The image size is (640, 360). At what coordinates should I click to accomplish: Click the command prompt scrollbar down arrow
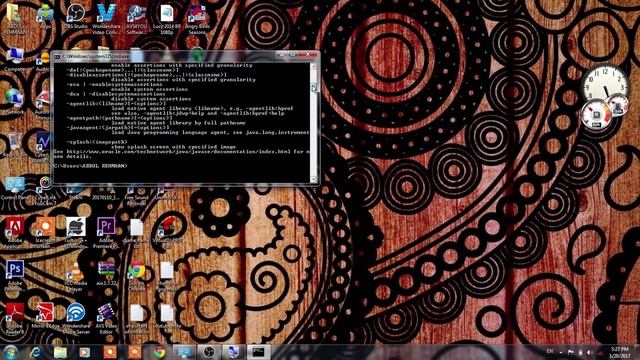point(313,179)
